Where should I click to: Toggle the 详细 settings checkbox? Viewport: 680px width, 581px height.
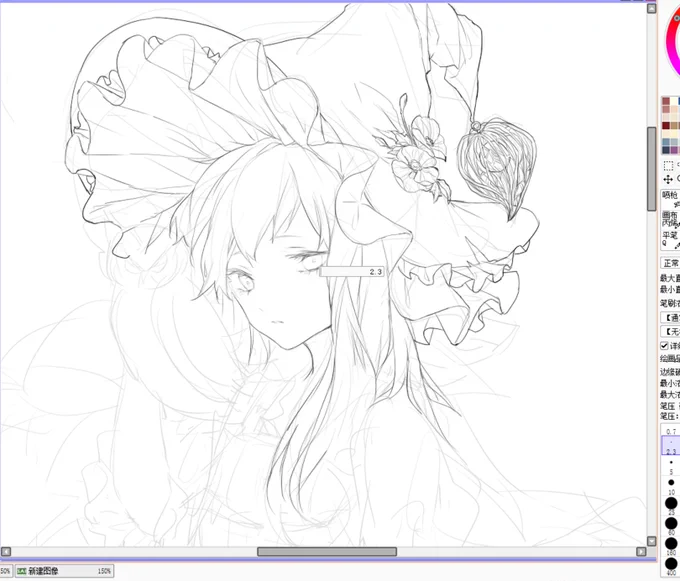(664, 346)
